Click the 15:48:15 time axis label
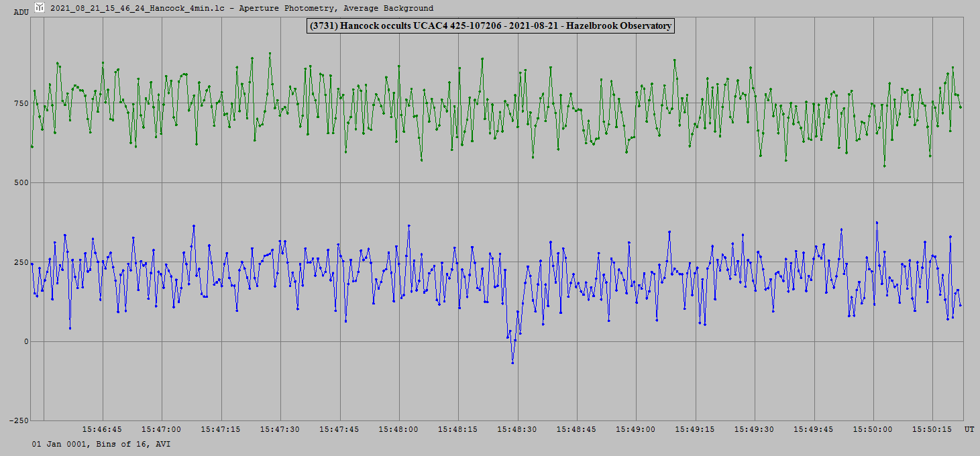Viewport: 980px width, 456px height. tap(457, 429)
